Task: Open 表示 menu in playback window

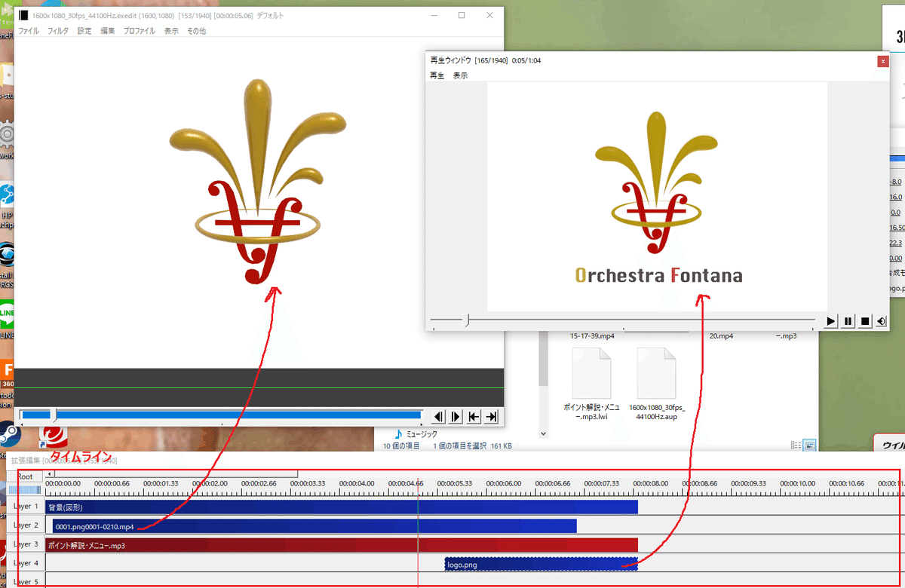Action: point(460,75)
